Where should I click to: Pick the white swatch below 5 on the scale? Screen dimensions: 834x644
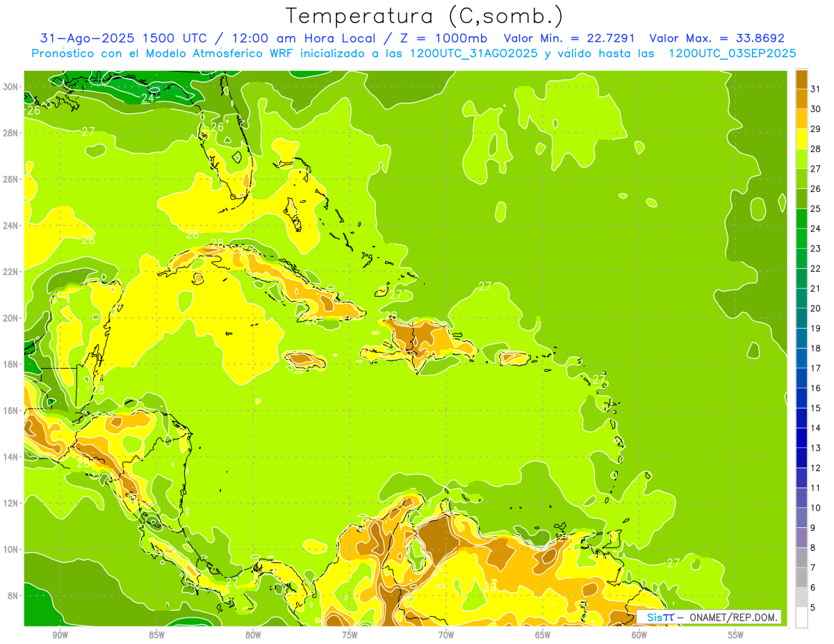[x=801, y=618]
